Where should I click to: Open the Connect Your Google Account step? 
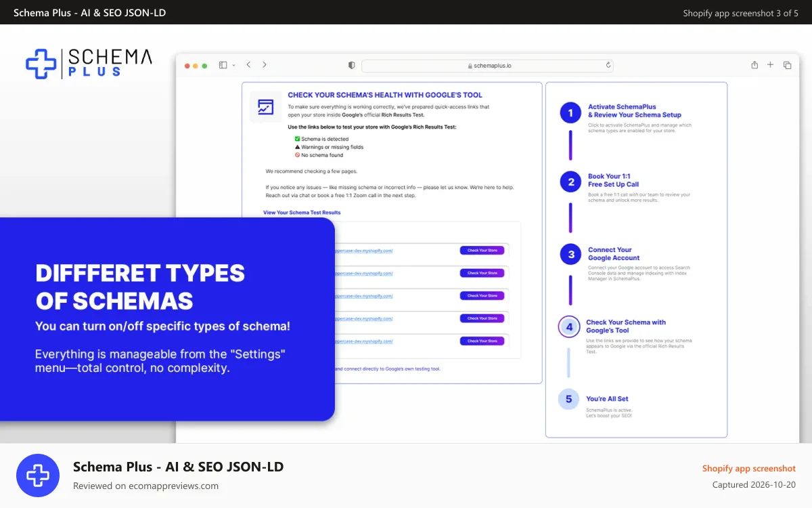tap(614, 253)
